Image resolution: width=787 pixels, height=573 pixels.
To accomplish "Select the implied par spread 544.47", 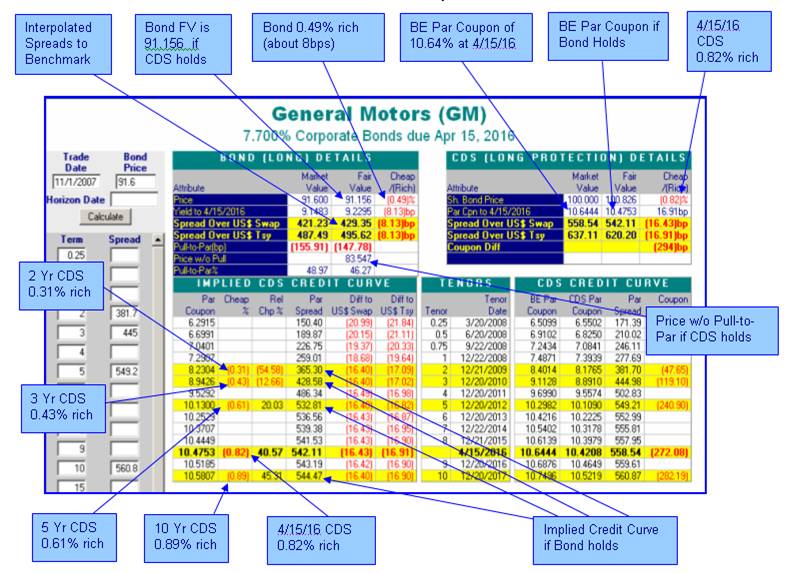I will pos(309,476).
